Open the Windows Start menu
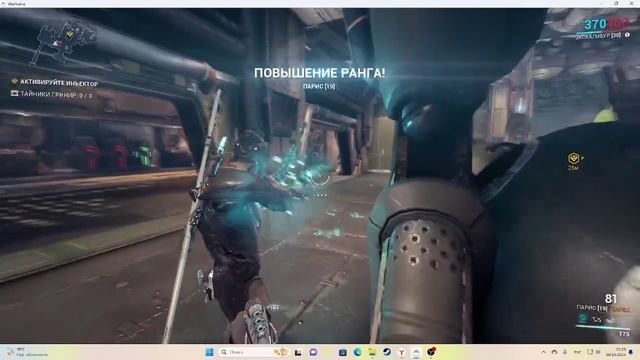 pyautogui.click(x=209, y=352)
